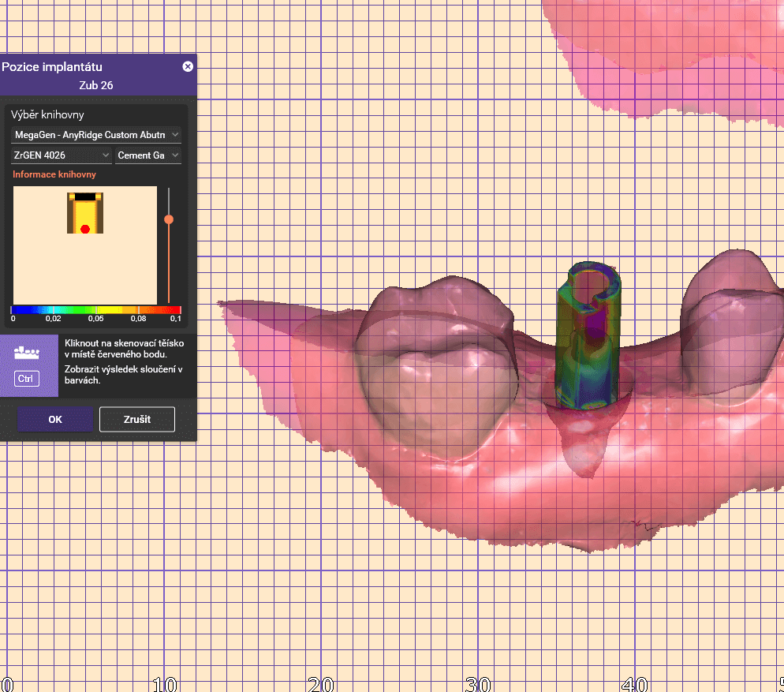Click the Informace knihovny link
Viewport: 784px width, 692px height.
click(54, 174)
